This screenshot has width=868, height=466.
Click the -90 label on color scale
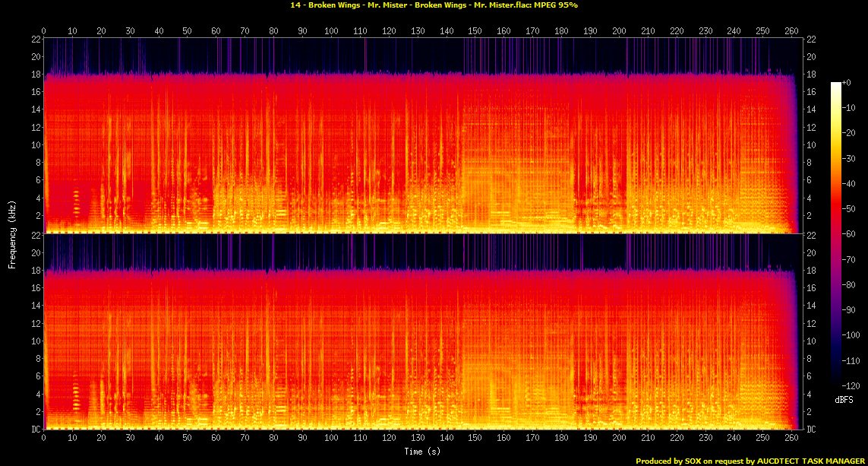851,309
